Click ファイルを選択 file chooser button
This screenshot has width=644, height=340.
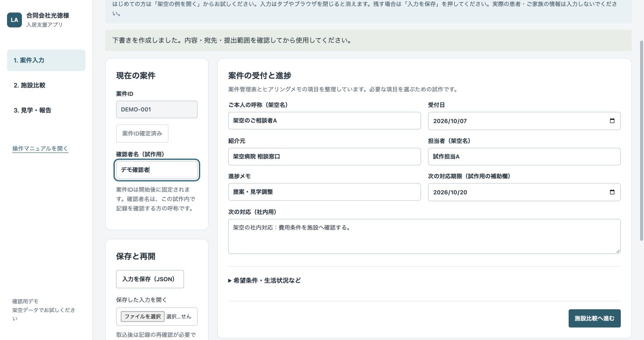coord(143,316)
